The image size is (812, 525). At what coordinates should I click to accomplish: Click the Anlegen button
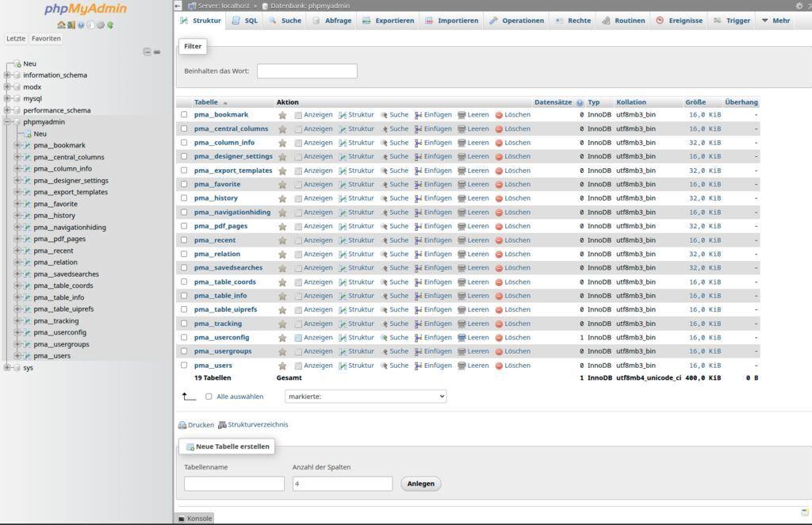pyautogui.click(x=420, y=483)
